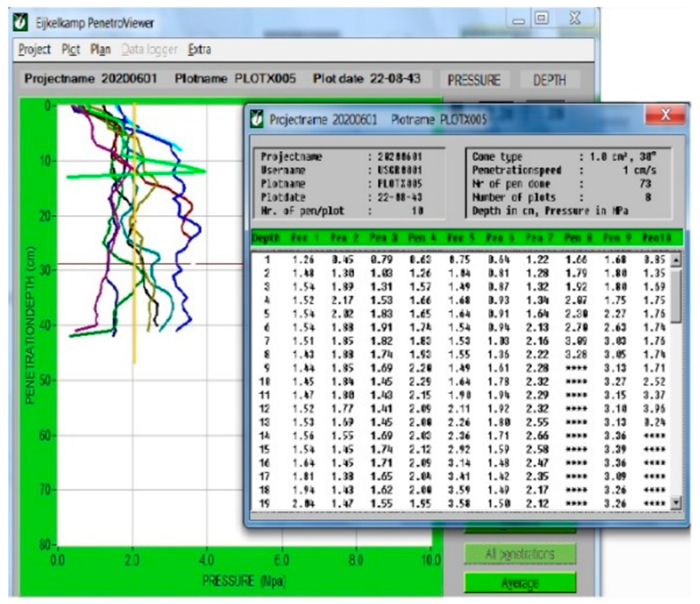Click the table scrollbar up arrow
The height and width of the screenshot is (604, 700).
[x=676, y=260]
